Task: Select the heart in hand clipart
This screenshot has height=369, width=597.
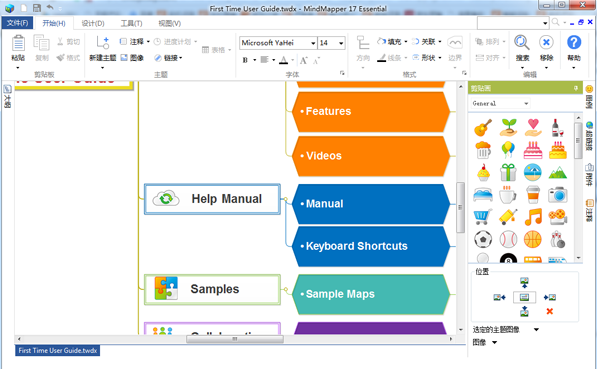Action: pyautogui.click(x=533, y=128)
